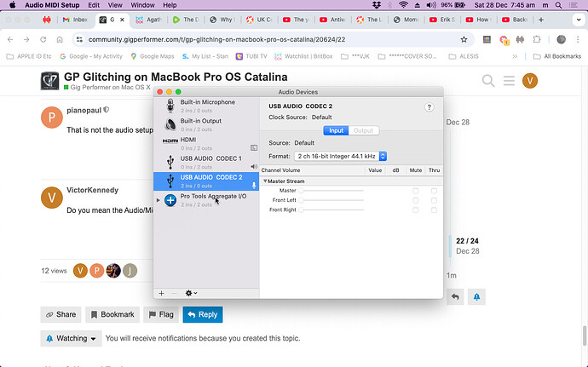Adjust the Front Left volume slider
Image resolution: width=588 pixels, height=367 pixels.
pos(331,201)
